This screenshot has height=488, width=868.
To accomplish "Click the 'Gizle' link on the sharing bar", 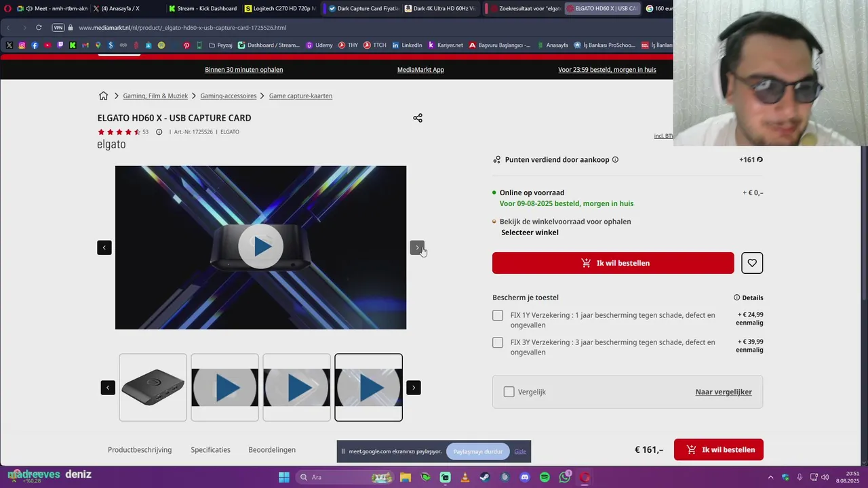I will (x=520, y=451).
